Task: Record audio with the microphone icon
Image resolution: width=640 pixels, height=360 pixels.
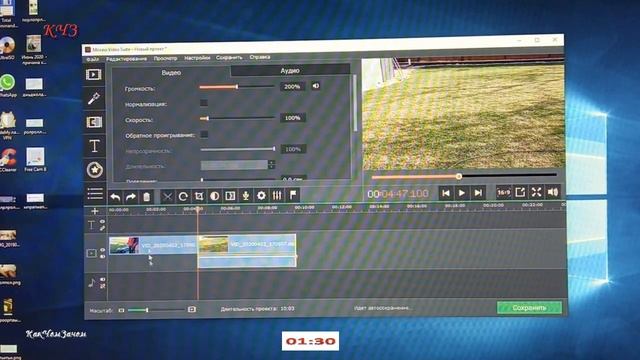Action: 246,196
